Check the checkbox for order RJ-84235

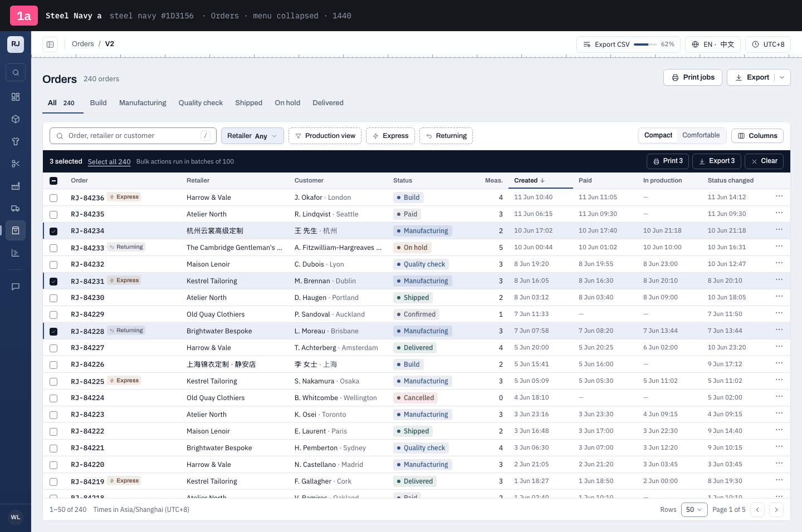53,214
